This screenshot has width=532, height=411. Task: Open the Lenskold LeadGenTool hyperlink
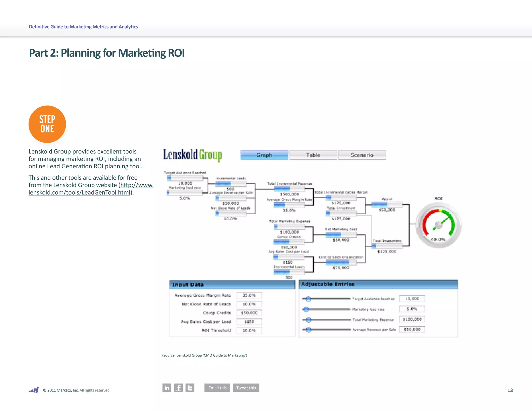click(79, 193)
